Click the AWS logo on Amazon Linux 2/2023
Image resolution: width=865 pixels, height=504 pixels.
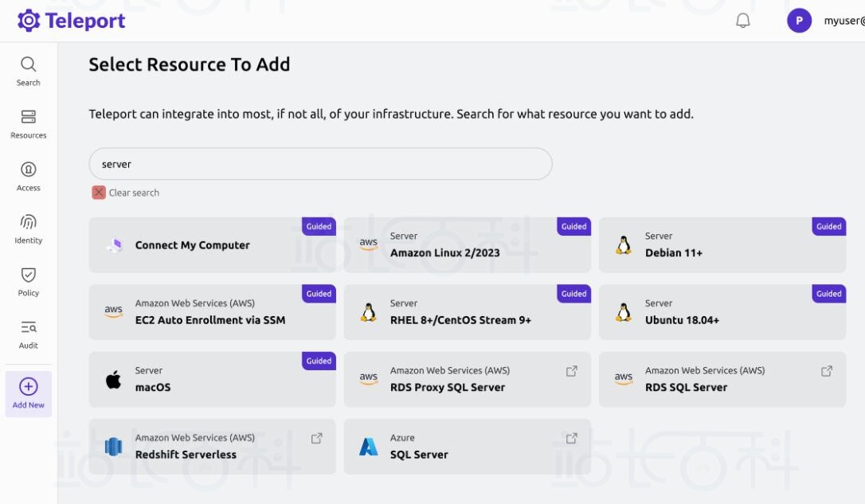tap(369, 243)
